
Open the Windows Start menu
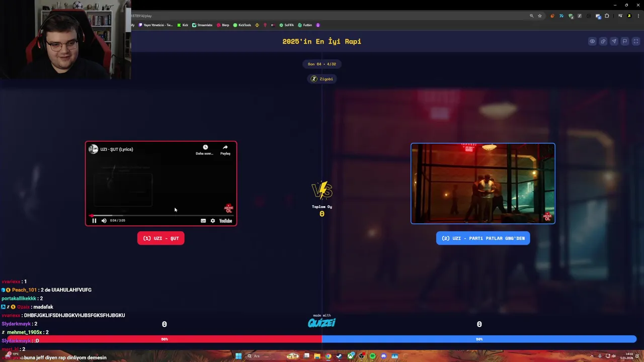[x=238, y=356]
